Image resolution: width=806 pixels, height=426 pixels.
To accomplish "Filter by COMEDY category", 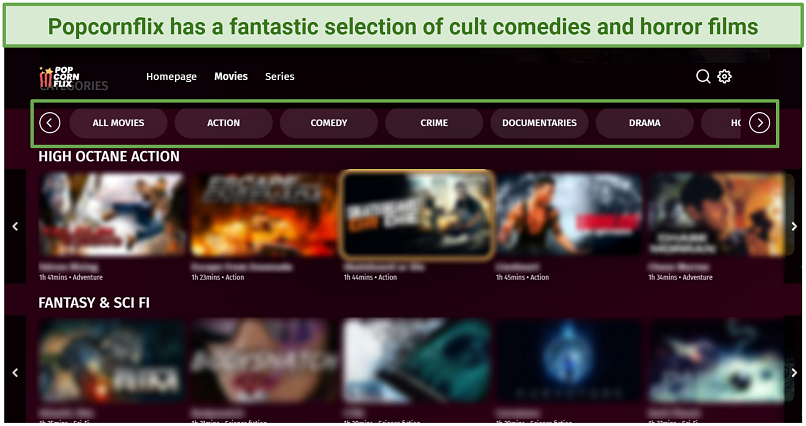I will 329,123.
